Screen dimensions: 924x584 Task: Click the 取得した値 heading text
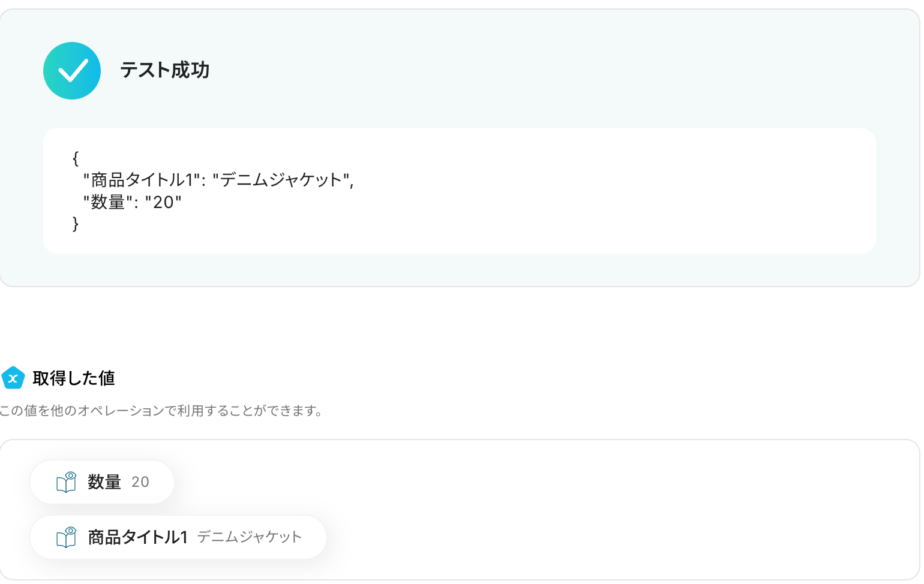73,378
